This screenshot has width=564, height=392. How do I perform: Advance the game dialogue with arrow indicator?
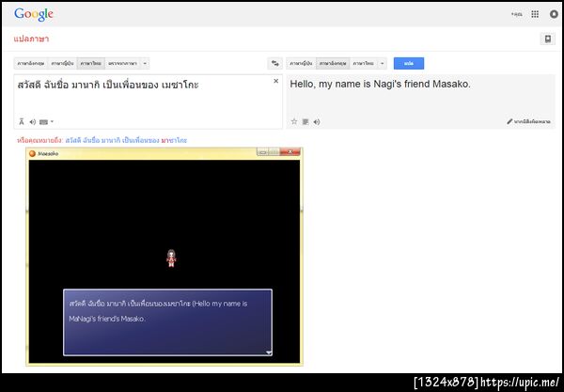coord(269,353)
